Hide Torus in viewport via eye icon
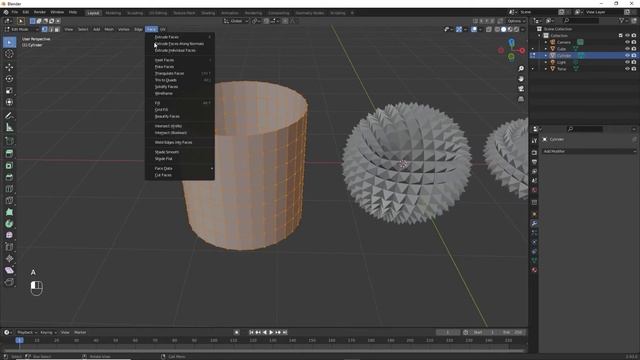This screenshot has height=360, width=640. coord(627,69)
